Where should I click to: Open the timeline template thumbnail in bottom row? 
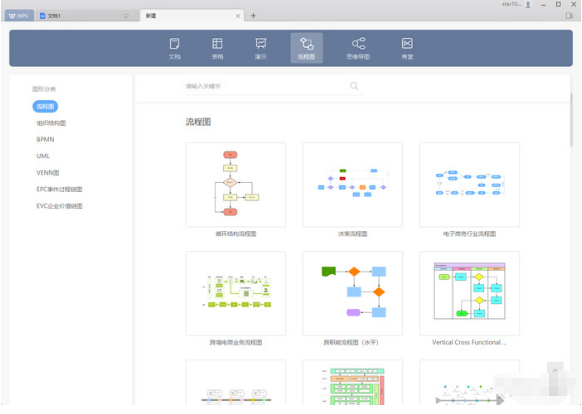click(x=236, y=382)
